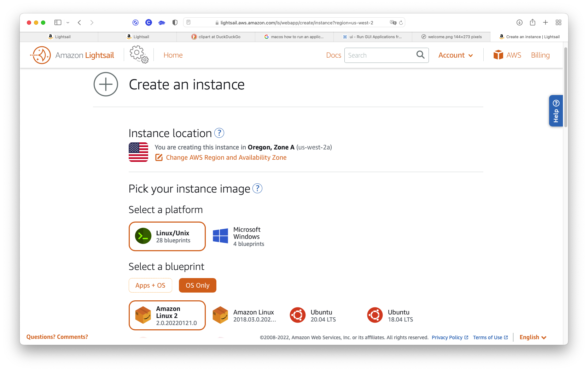Screen dimensions: 588x371
Task: Click the United States flag icon
Action: 139,152
